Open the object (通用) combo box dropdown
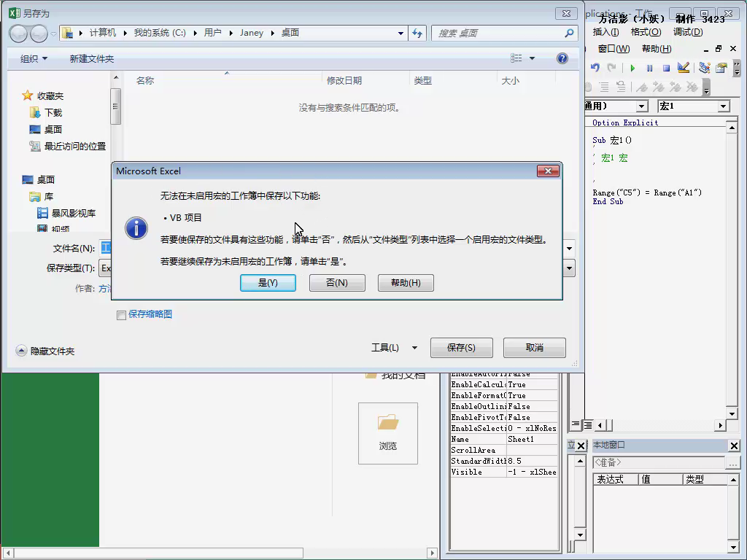This screenshot has width=747, height=560. pos(642,106)
